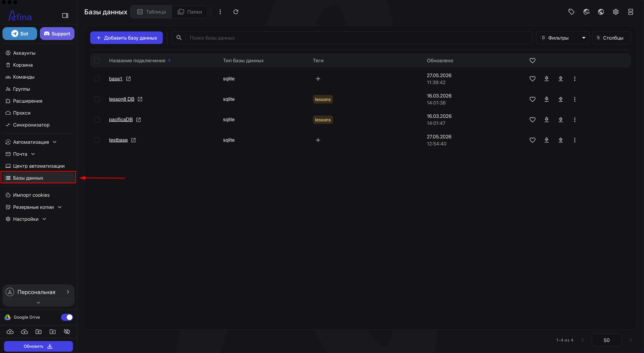Viewport: 644px width, 353px height.
Task: Click the upload icon for pacificaDB row
Action: (560, 120)
